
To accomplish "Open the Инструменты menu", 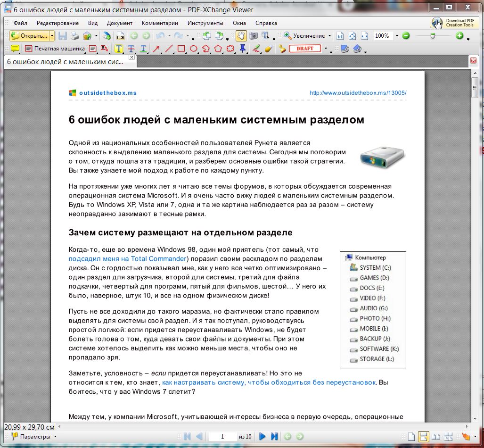I will point(205,23).
